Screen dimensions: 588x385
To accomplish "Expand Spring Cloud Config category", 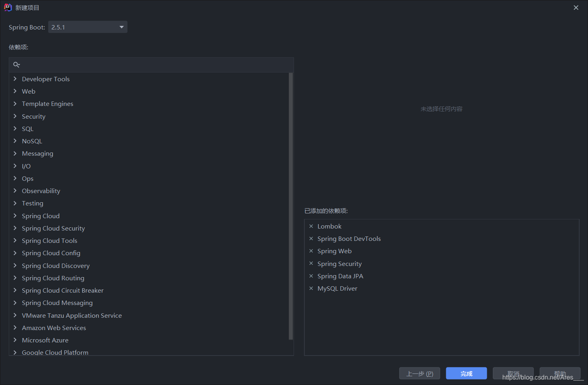I will (15, 253).
